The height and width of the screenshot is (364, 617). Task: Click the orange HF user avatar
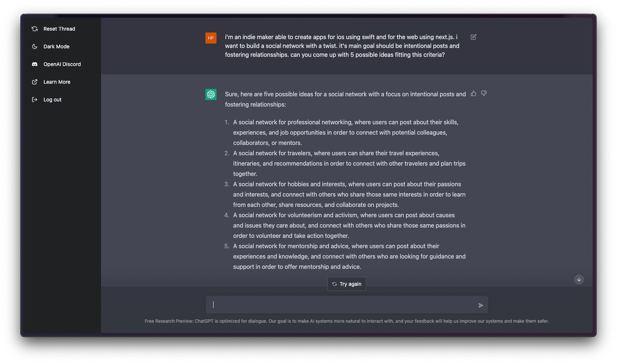(x=211, y=38)
